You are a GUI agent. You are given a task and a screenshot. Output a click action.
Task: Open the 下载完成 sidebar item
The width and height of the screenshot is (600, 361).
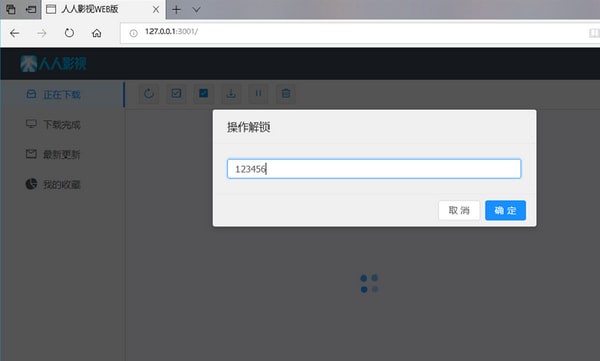tap(62, 124)
